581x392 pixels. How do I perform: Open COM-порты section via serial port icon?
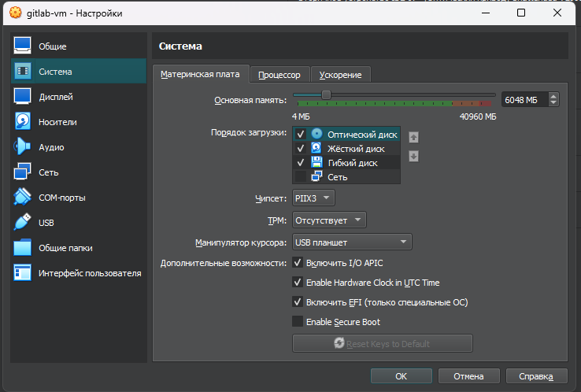22,197
